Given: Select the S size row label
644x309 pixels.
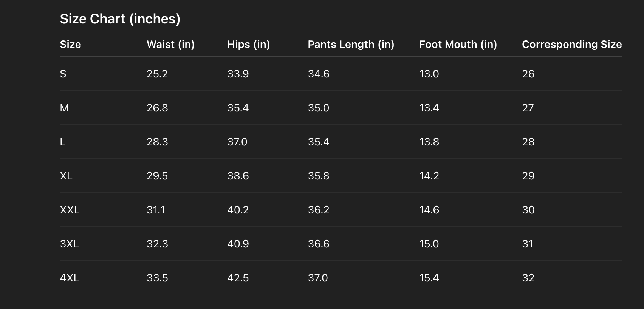Looking at the screenshot, I should click(63, 74).
